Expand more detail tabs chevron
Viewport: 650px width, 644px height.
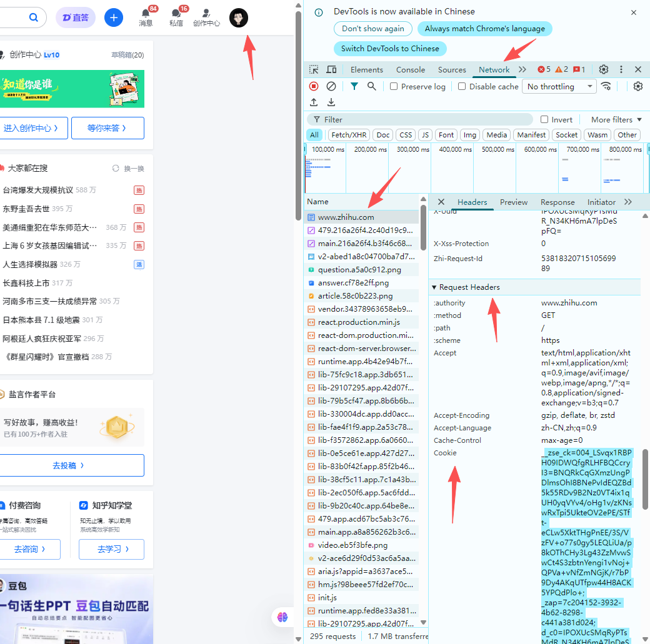tap(628, 202)
